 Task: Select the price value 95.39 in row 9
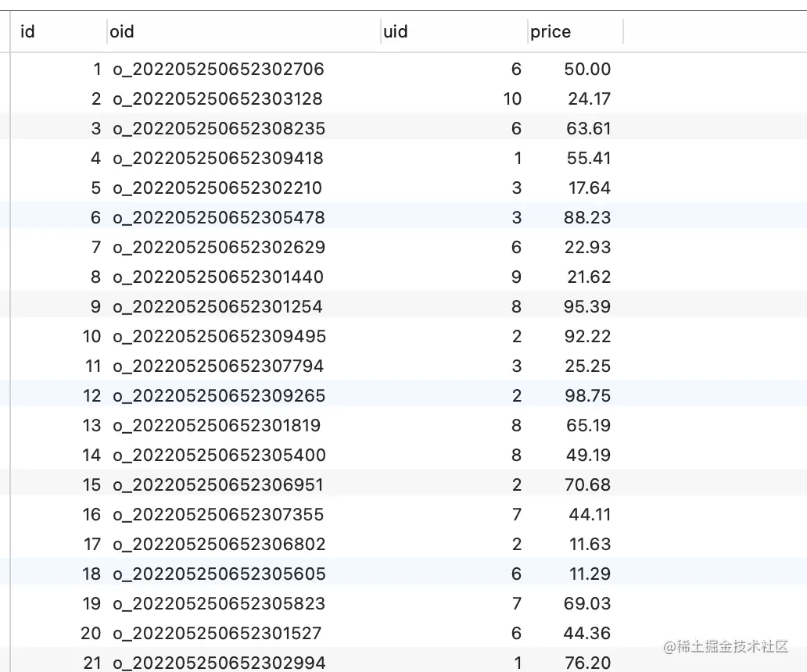(589, 306)
